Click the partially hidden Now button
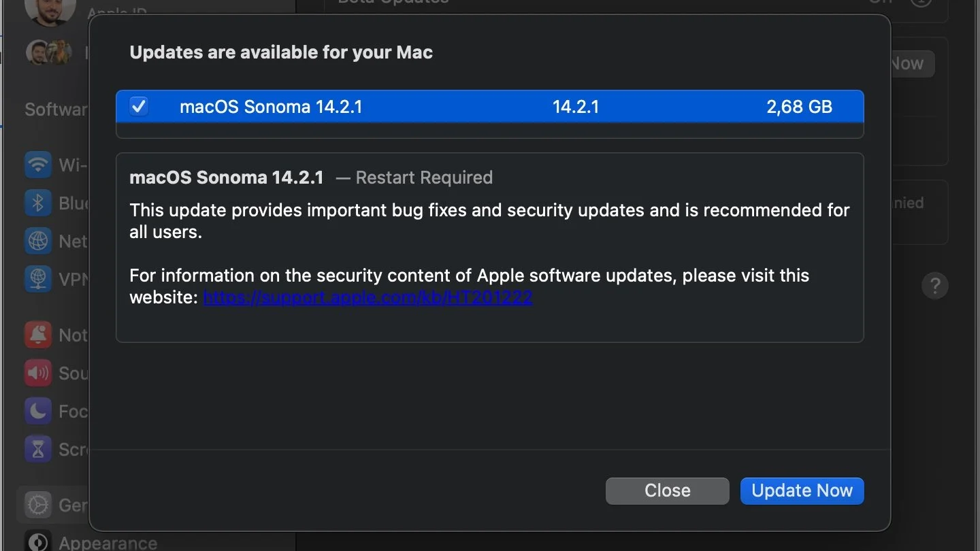 [x=911, y=64]
